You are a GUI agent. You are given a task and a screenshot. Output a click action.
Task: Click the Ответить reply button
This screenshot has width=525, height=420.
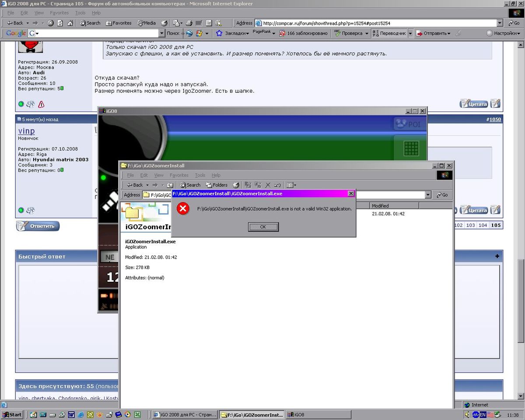[38, 226]
